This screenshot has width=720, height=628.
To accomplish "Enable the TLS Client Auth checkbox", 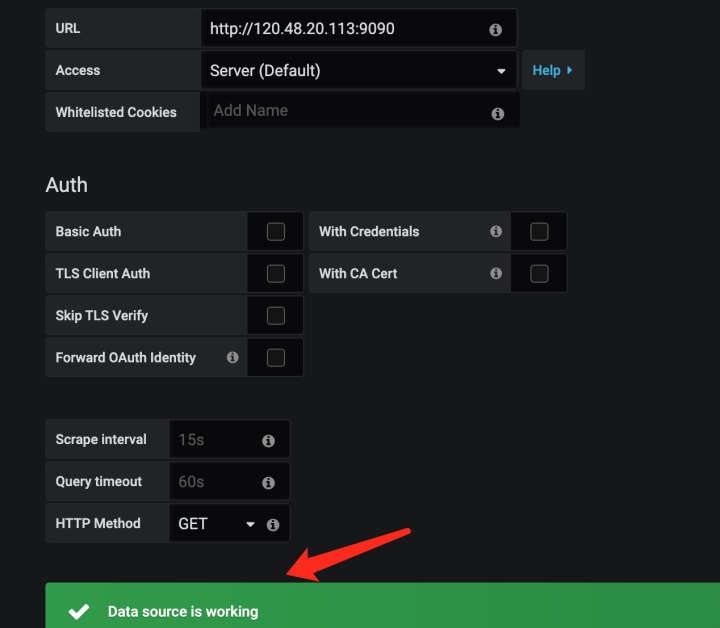I will pos(276,274).
